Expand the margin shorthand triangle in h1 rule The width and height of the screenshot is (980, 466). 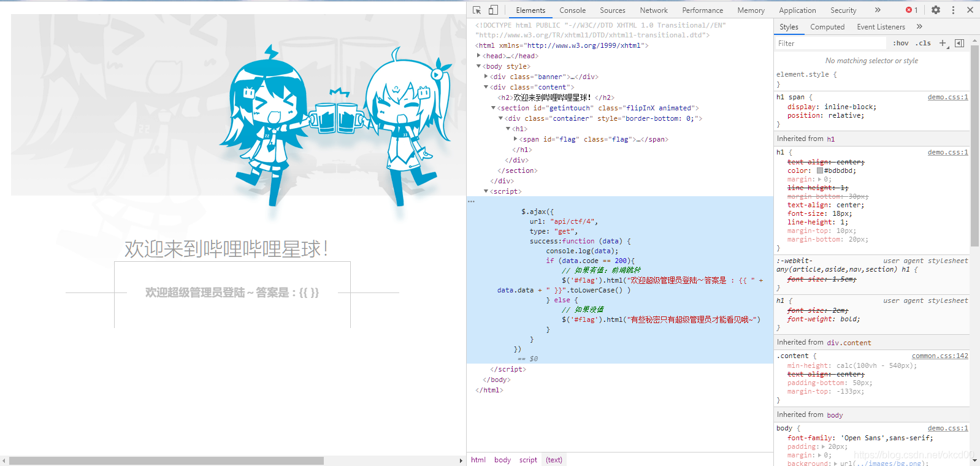(819, 179)
